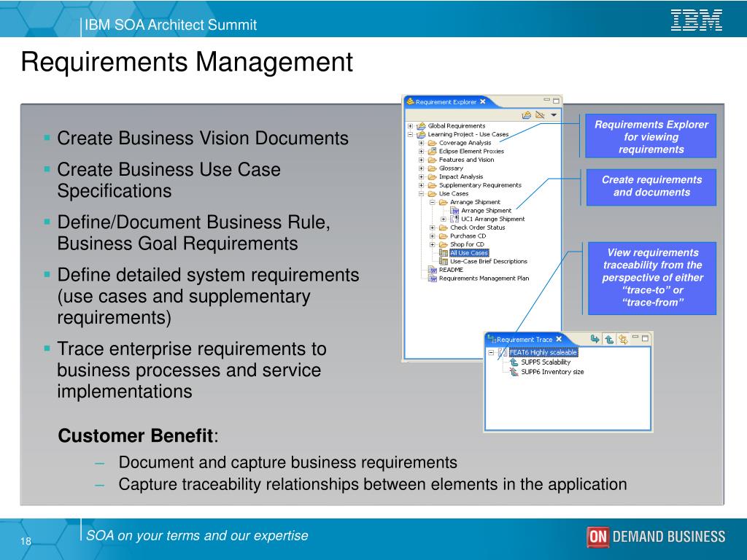Click the Use-Case Brief Descriptions view icon
This screenshot has width=747, height=560.
tap(444, 262)
